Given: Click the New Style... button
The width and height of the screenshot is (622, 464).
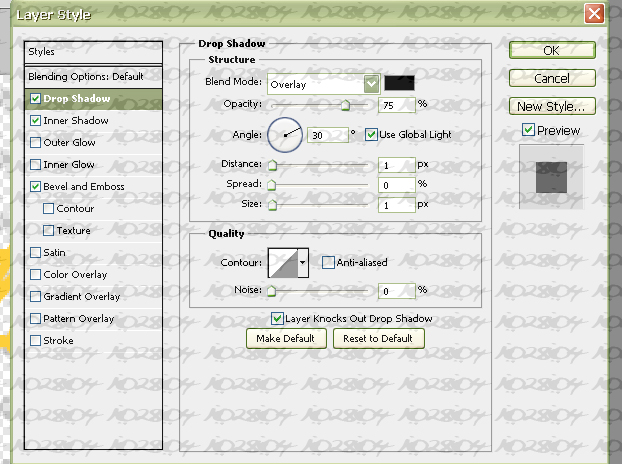Looking at the screenshot, I should tap(552, 106).
